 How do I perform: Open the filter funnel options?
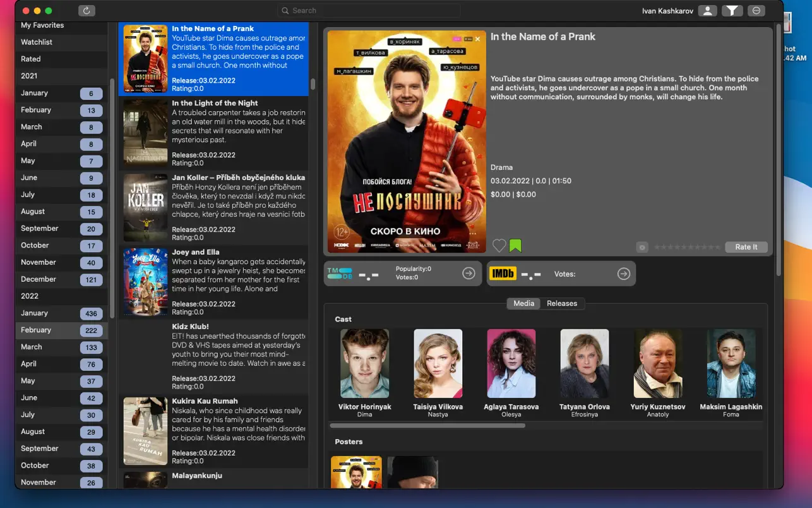pos(731,11)
